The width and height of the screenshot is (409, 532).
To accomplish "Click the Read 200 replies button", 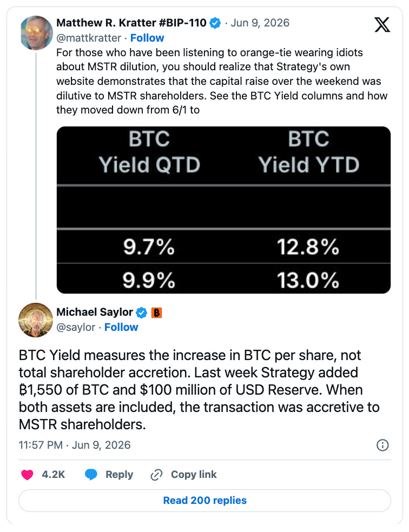I will click(205, 501).
